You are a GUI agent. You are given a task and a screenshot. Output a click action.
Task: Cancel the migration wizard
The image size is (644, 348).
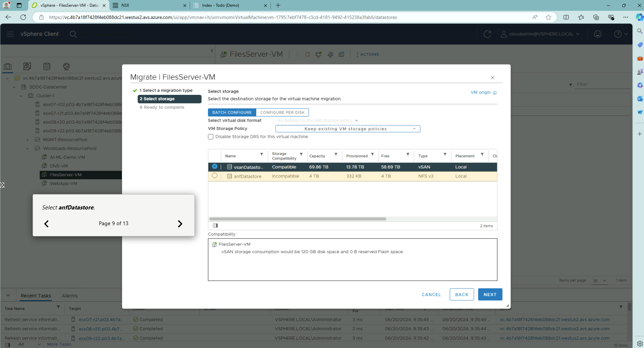431,295
